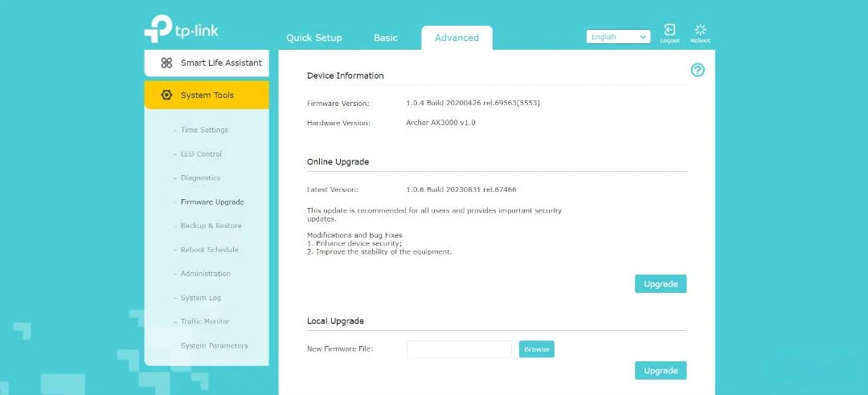Image resolution: width=868 pixels, height=395 pixels.
Task: Collapse the System Tools section
Action: tap(207, 96)
